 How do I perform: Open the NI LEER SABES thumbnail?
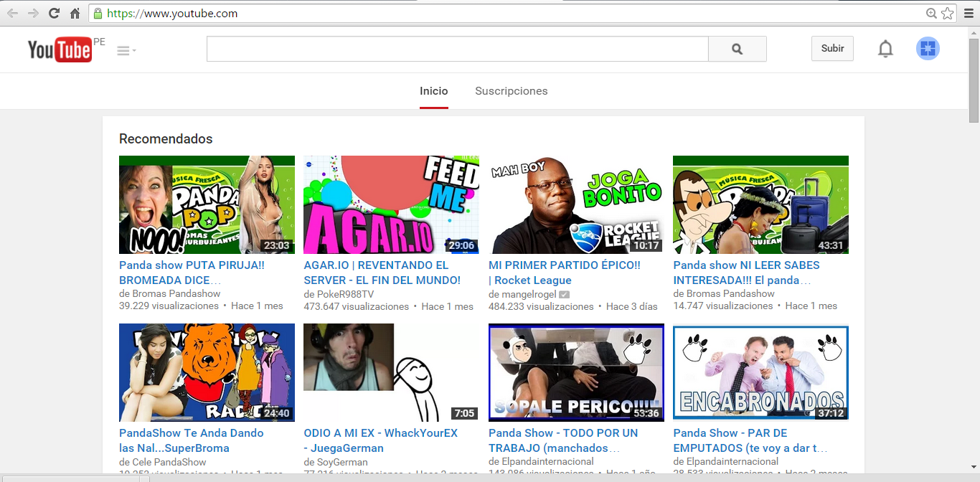[x=760, y=205]
